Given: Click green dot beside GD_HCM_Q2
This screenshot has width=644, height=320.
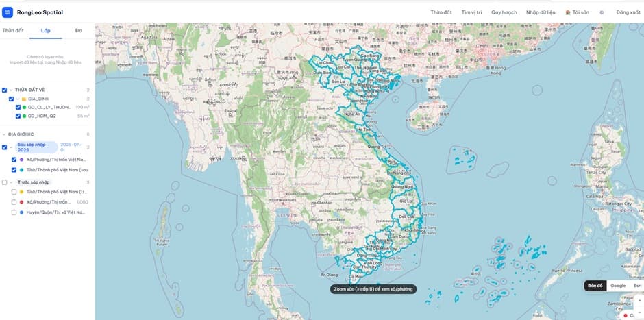Looking at the screenshot, I should [24, 116].
